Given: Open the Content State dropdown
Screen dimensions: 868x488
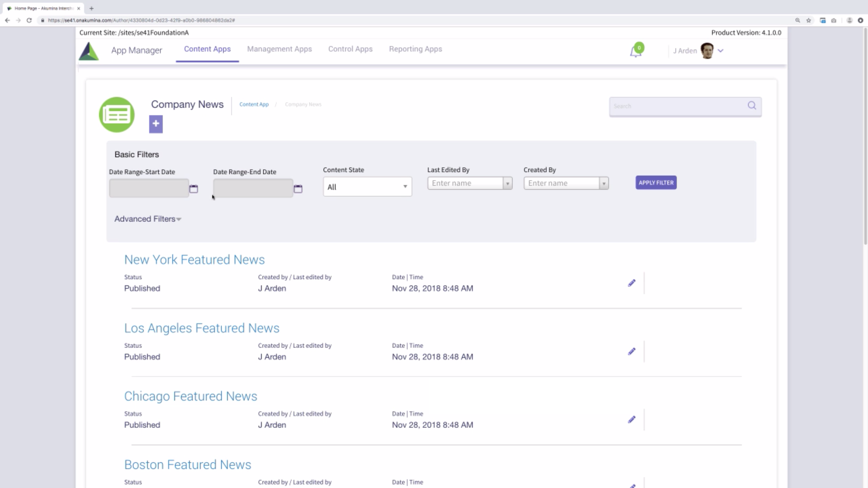Looking at the screenshot, I should 367,187.
